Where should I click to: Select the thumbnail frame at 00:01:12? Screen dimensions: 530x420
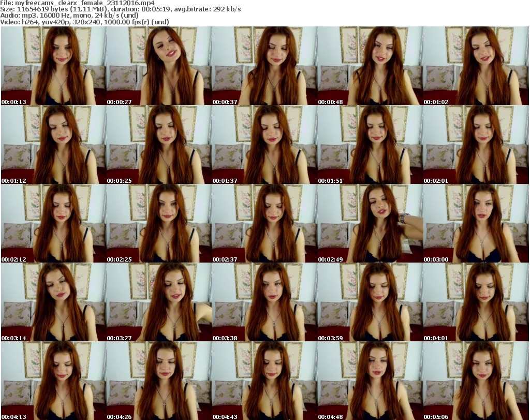53,144
